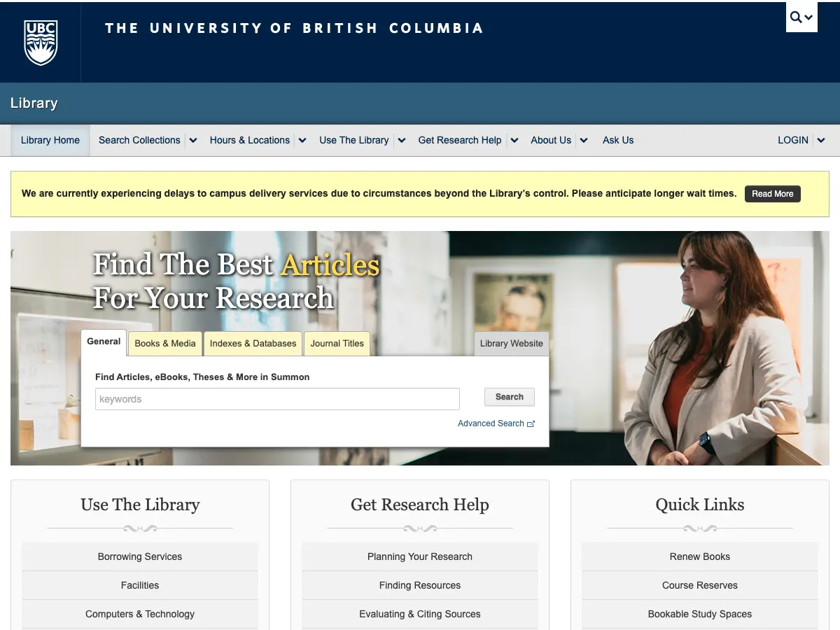This screenshot has height=630, width=840.
Task: Expand the Search Collections dropdown arrow
Action: click(193, 141)
